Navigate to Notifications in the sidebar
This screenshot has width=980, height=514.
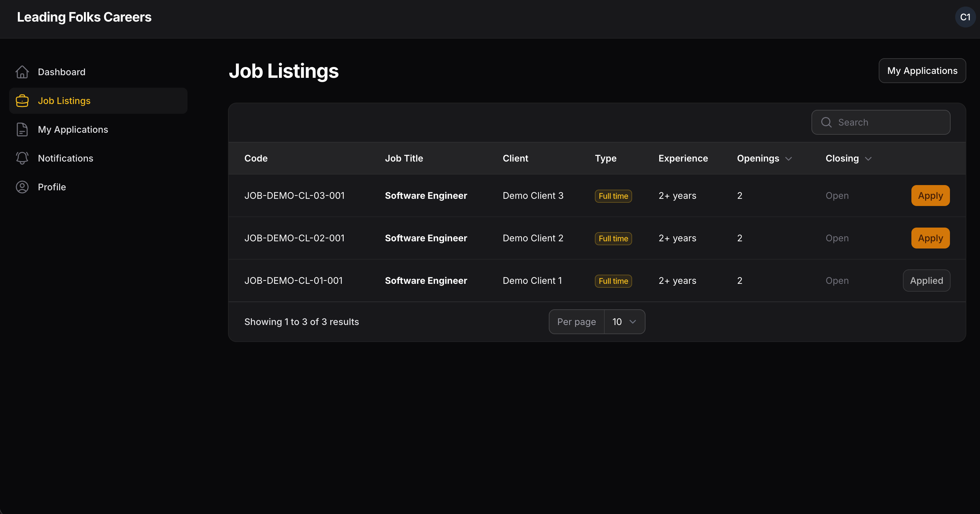click(65, 158)
